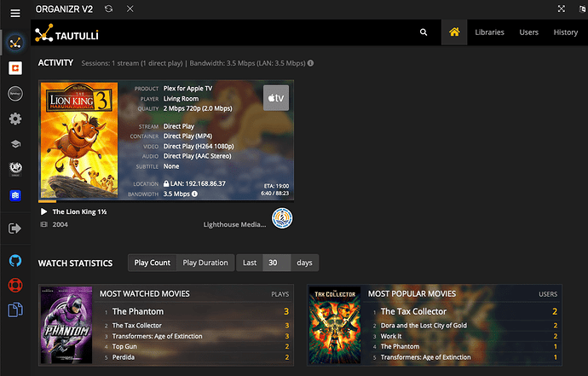Click the MOST POPULAR MOVIES heading
This screenshot has height=376, width=588.
[x=412, y=294]
